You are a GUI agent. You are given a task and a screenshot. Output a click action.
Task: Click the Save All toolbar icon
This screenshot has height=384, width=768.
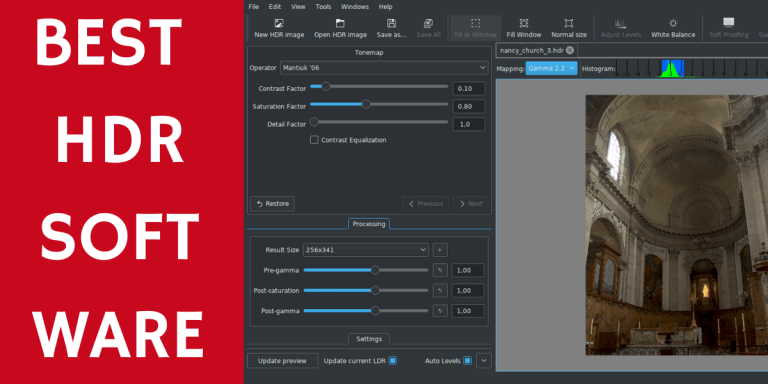(x=428, y=23)
